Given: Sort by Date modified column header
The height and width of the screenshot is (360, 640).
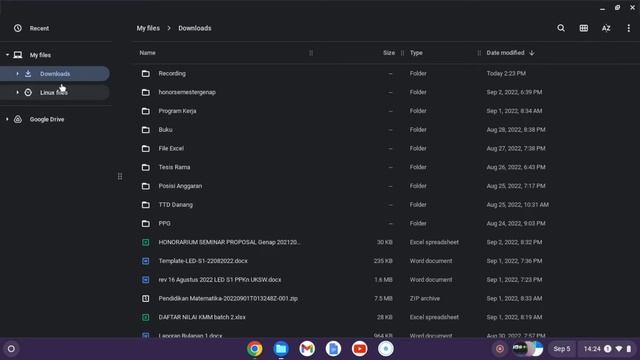Looking at the screenshot, I should point(505,53).
